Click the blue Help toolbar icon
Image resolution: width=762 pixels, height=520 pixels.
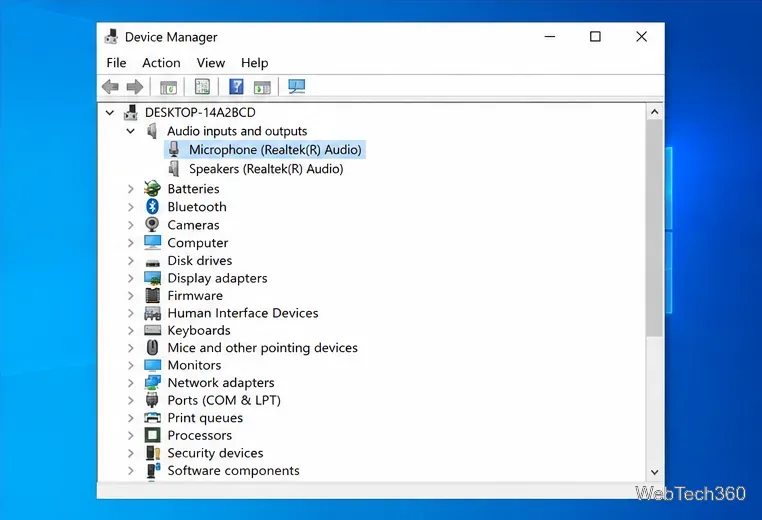(236, 87)
